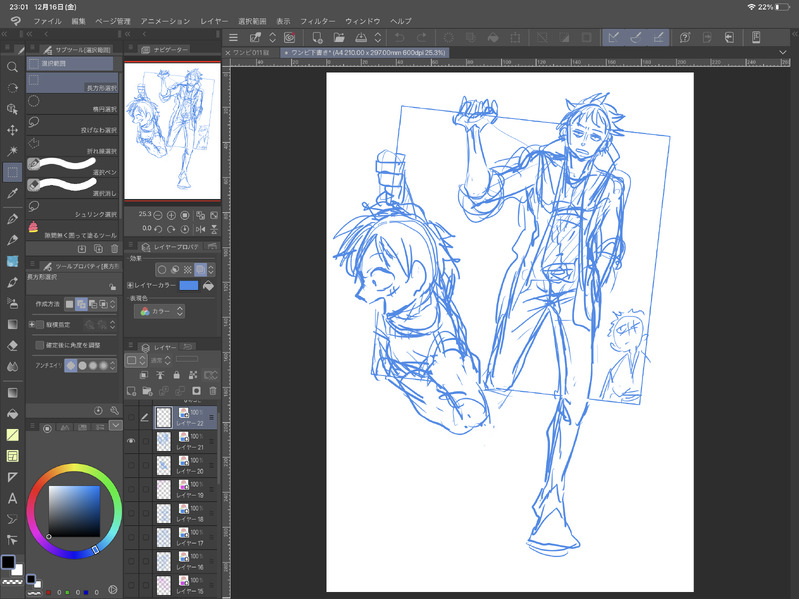The image size is (799, 599).
Task: Pick the Eyedropper tool
Action: pos(12,193)
